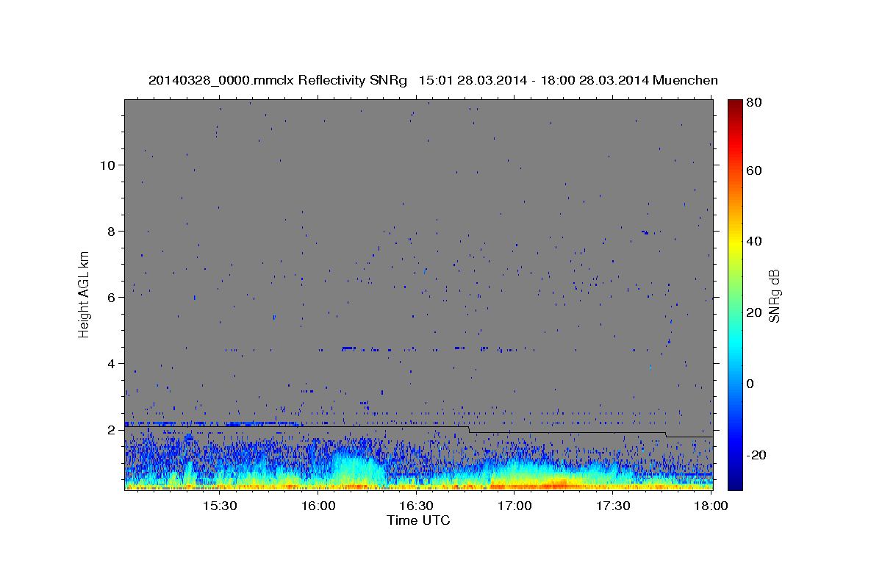Click the height tick label 10
The width and height of the screenshot is (882, 588).
tap(108, 165)
